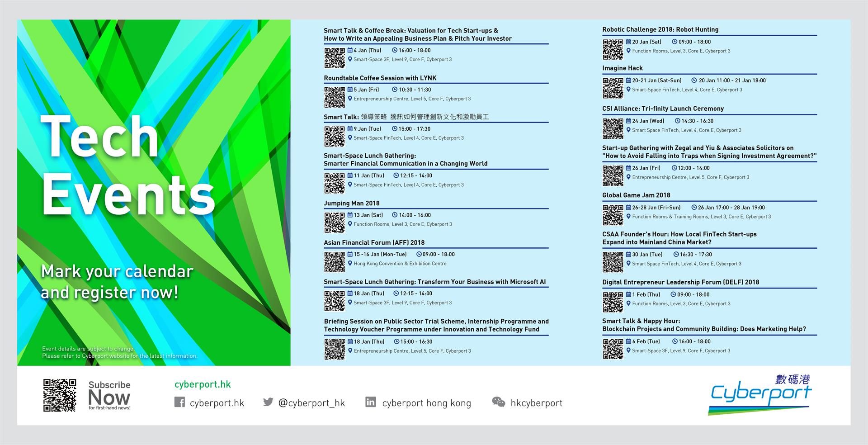Click QR code for Jumping Man 2018

[x=335, y=222]
